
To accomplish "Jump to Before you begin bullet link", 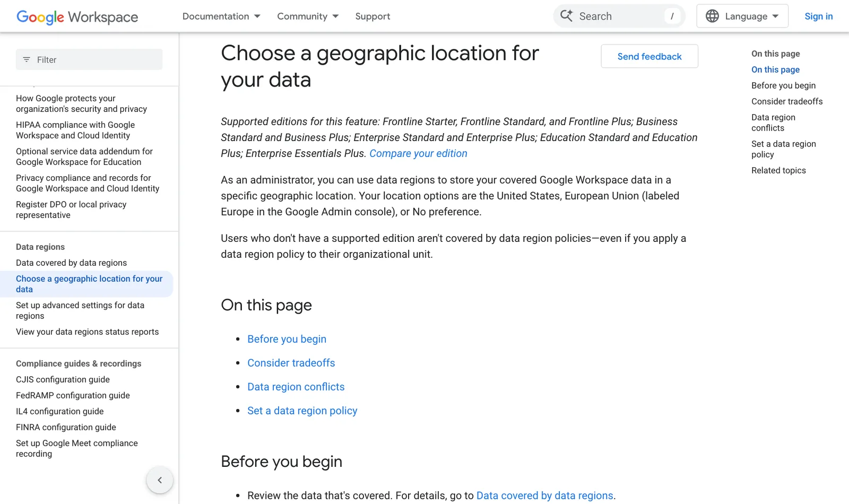I will click(x=287, y=339).
